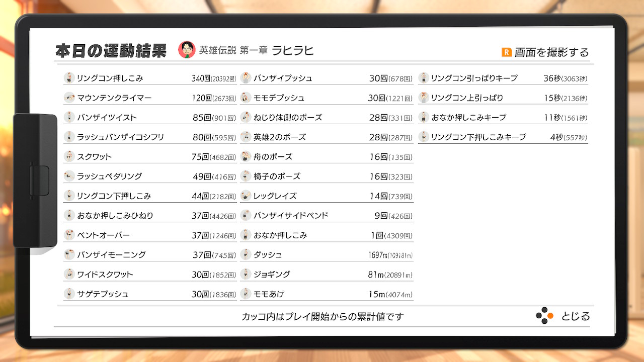Click the スクワット exercise icon
The width and height of the screenshot is (644, 362).
pos(69,156)
